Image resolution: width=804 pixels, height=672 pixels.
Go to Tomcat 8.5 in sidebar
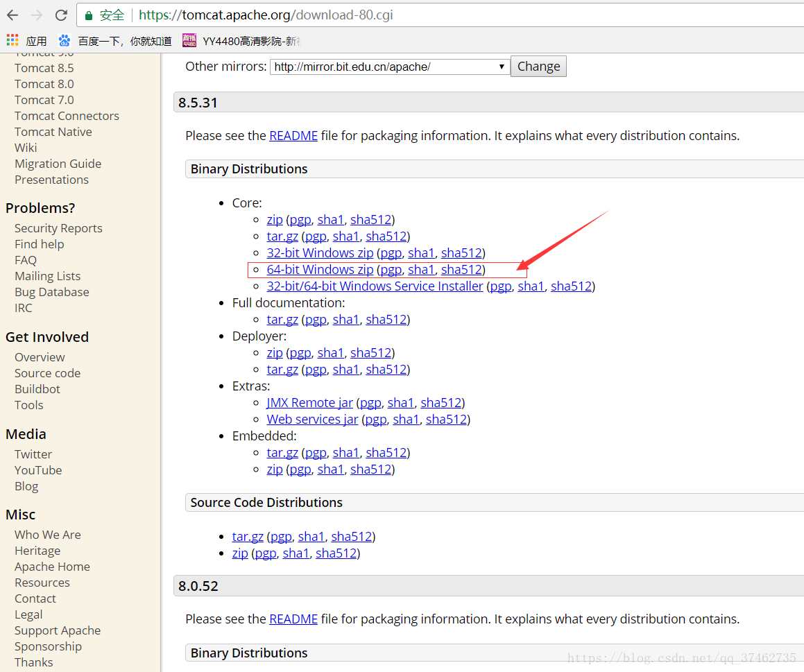(x=44, y=68)
